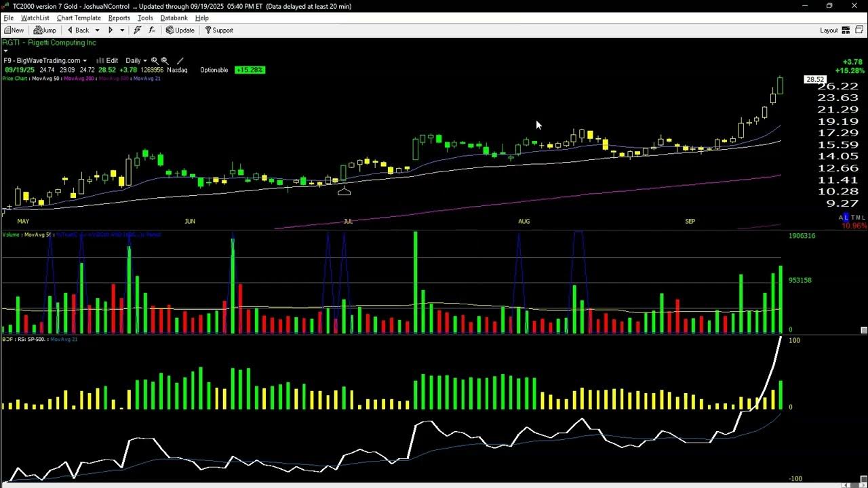Image resolution: width=868 pixels, height=488 pixels.
Task: Expand the arrow beneath the RGTI ticker label
Action: coord(5,50)
